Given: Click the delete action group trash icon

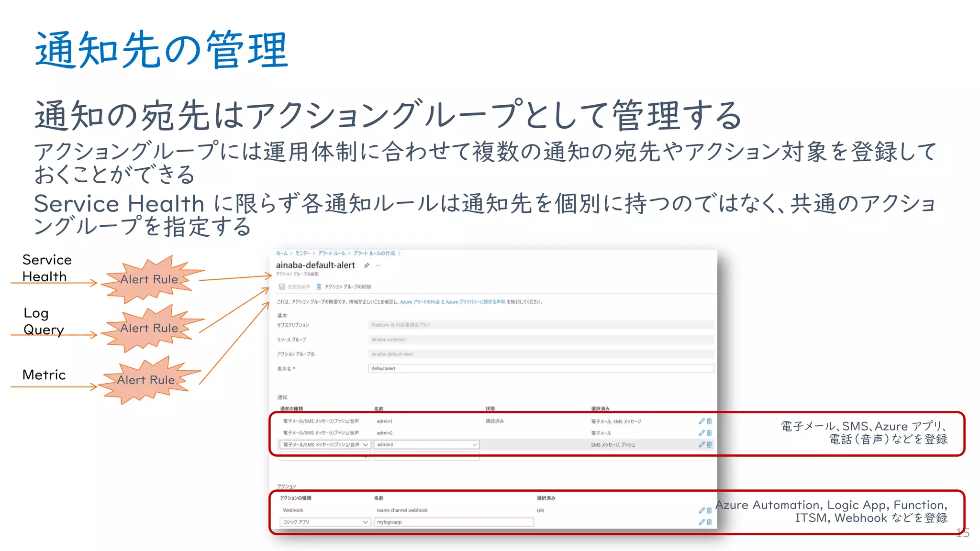Looking at the screenshot, I should [319, 287].
